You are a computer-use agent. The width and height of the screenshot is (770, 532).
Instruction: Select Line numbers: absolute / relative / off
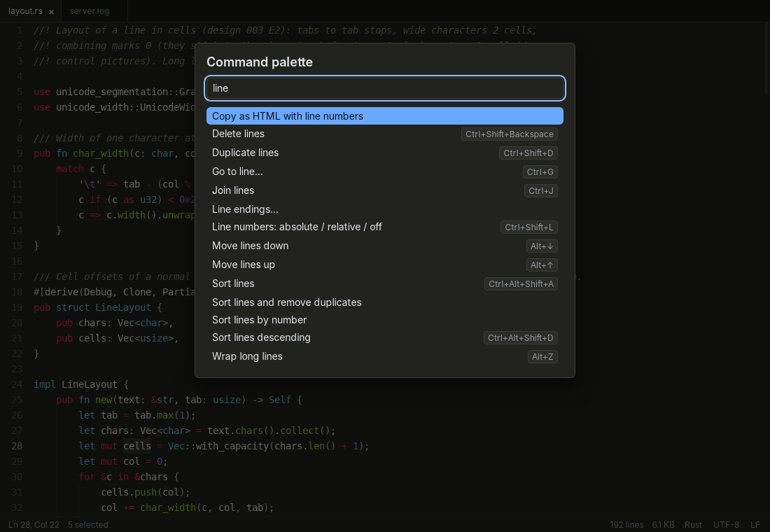click(385, 227)
